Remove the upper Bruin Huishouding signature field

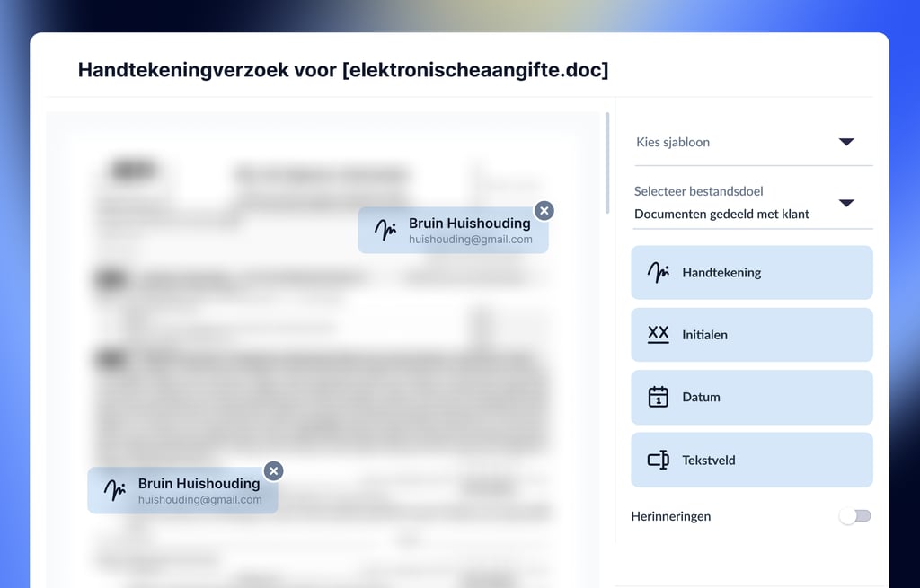click(544, 211)
